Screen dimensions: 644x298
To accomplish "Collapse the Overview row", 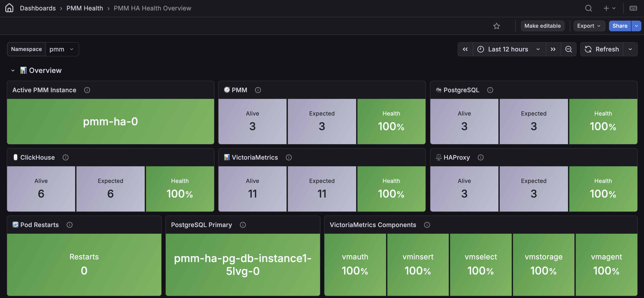I will (x=13, y=71).
